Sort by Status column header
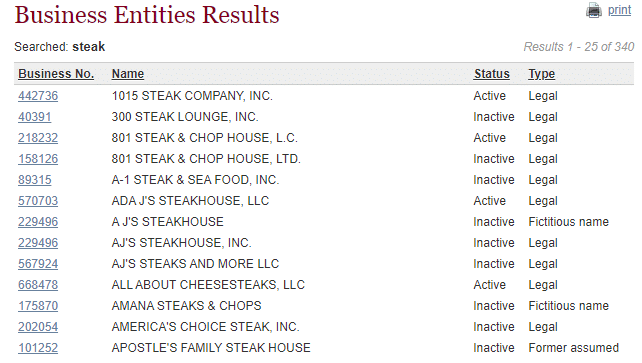Screen dimensions: 642x363 (x=492, y=74)
